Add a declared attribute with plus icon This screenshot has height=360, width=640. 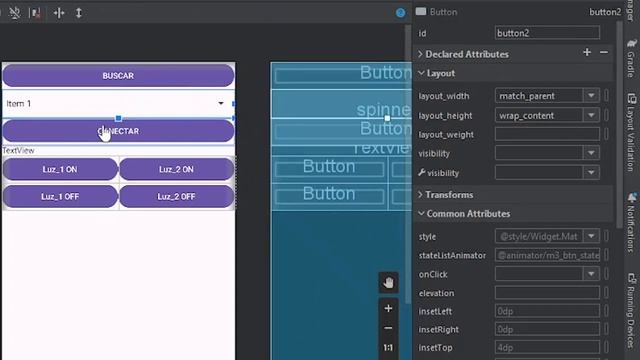pyautogui.click(x=587, y=52)
